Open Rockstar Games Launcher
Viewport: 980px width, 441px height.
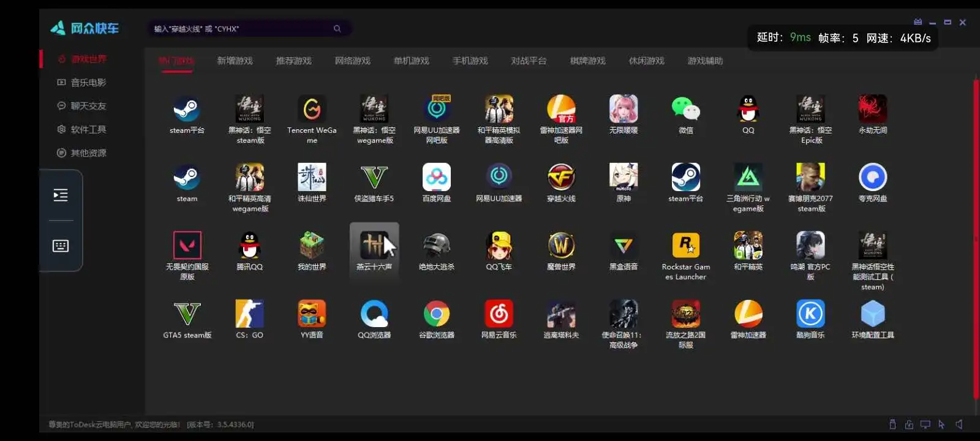[686, 246]
